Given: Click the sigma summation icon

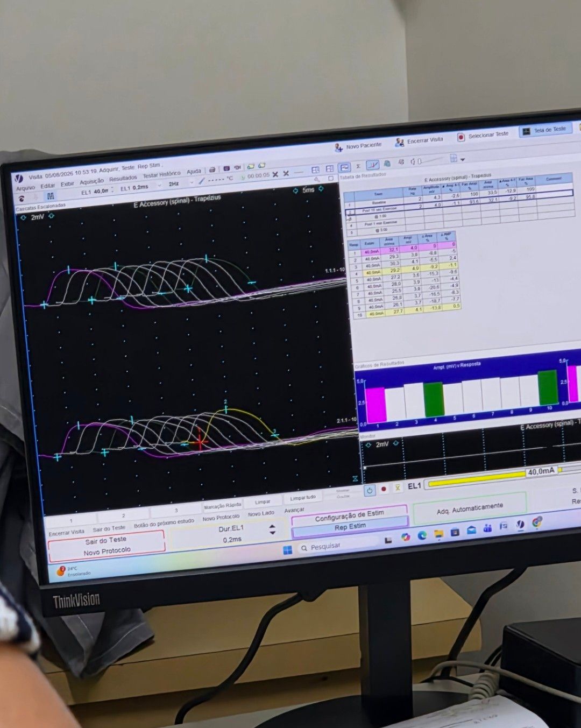Looking at the screenshot, I should pyautogui.click(x=358, y=166).
